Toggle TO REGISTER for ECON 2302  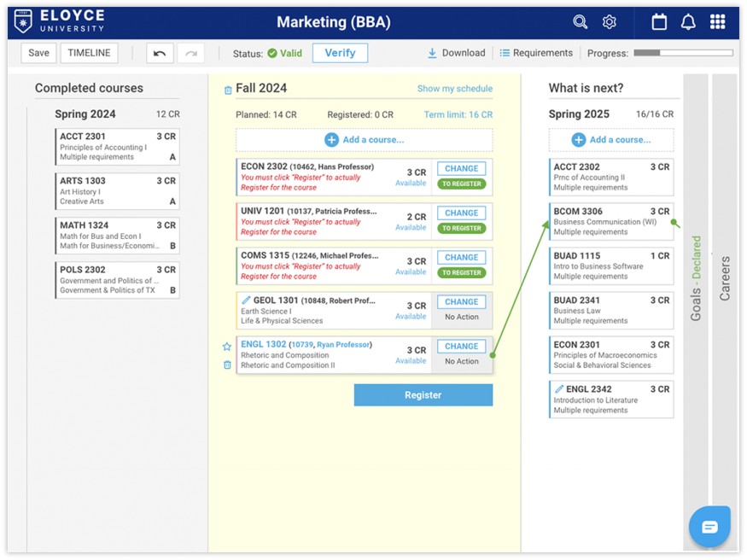461,184
